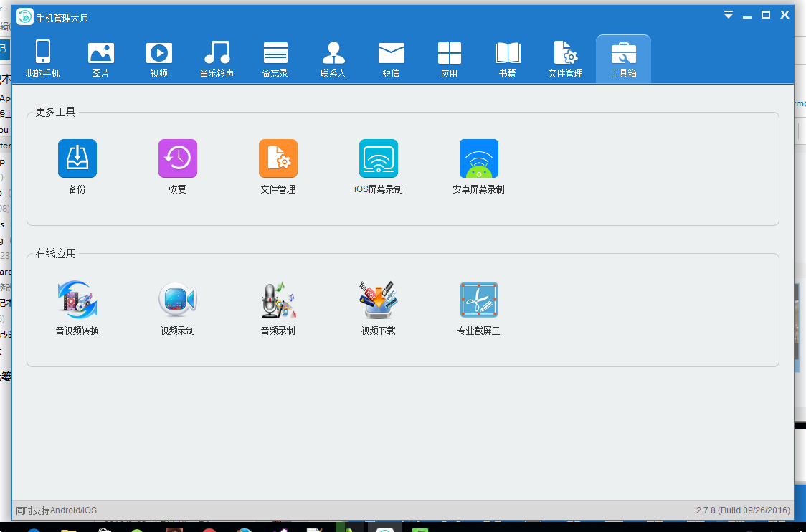
Task: Open the 短信 messages tab
Action: pyautogui.click(x=392, y=59)
